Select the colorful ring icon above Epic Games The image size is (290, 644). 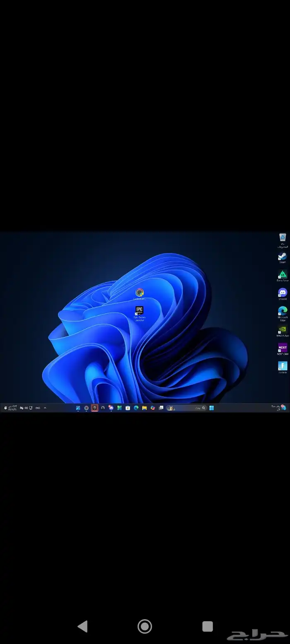(140, 293)
